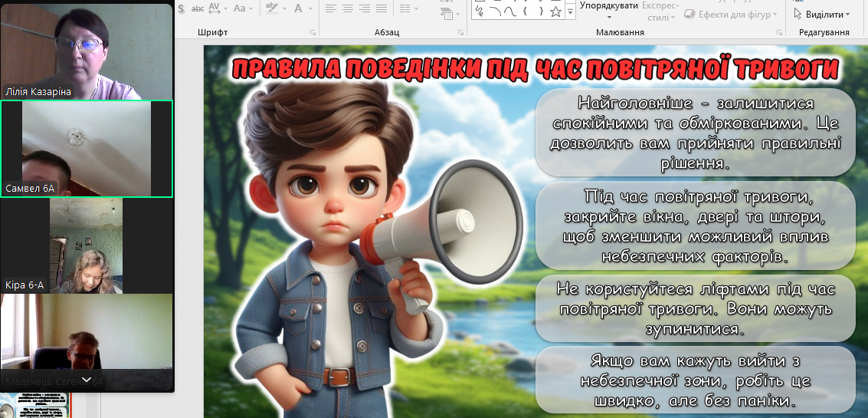The width and height of the screenshot is (868, 418).
Task: Expand character spacing dropdown arrow
Action: point(224,9)
